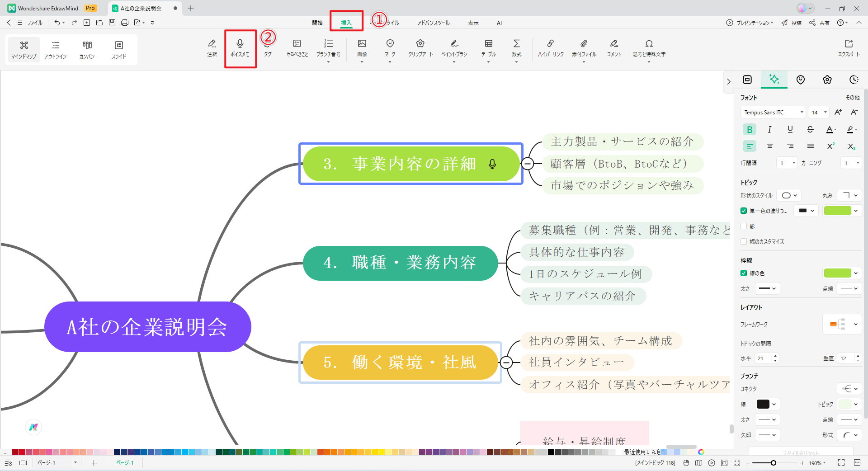Click the プレゼンテーション button
Screen dimensions: 868x471
coord(750,23)
